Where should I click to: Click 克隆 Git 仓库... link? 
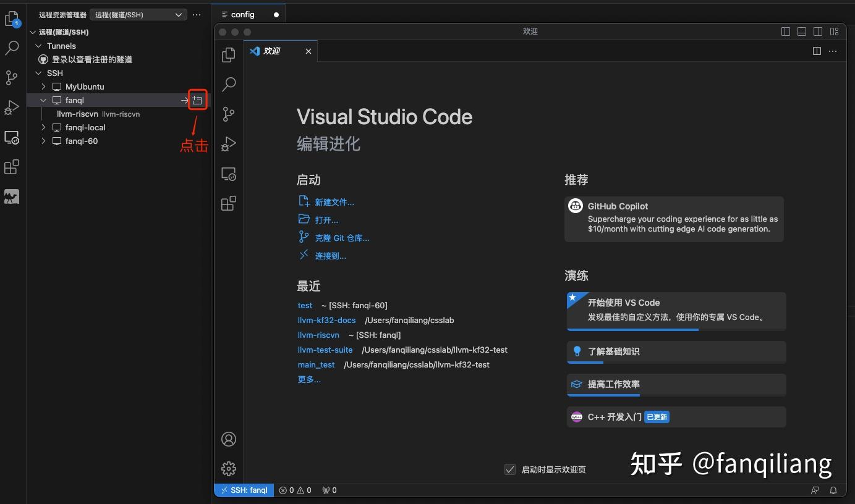(x=342, y=238)
